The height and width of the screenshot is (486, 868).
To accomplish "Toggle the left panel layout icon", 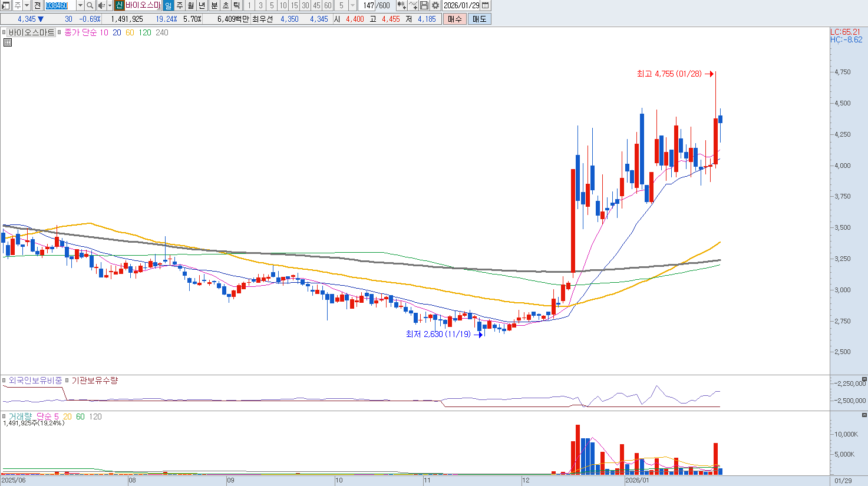I will click(x=6, y=5).
